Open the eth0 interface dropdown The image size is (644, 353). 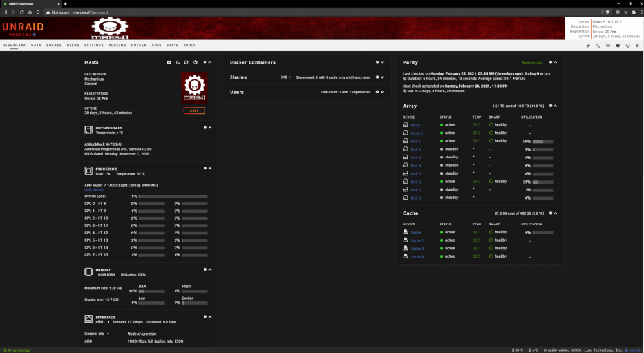pos(102,322)
